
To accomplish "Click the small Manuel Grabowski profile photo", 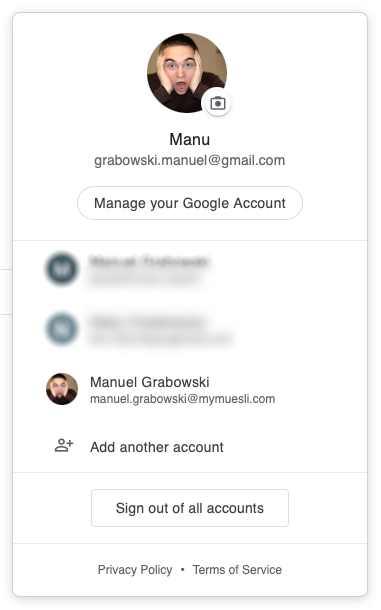I will point(62,389).
